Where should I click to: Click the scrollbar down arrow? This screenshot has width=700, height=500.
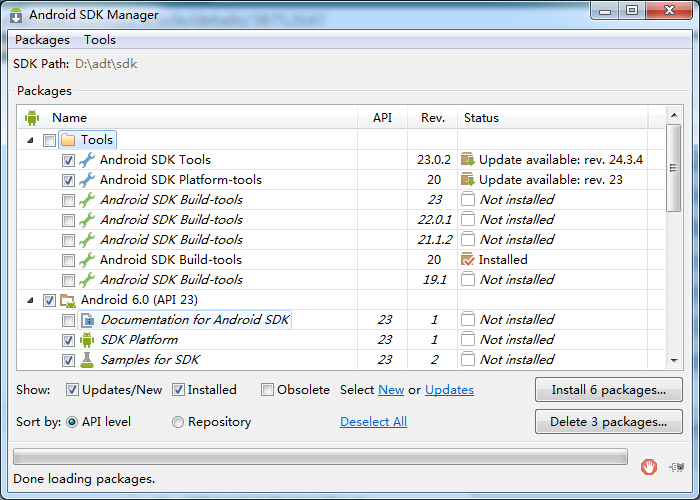pos(674,361)
